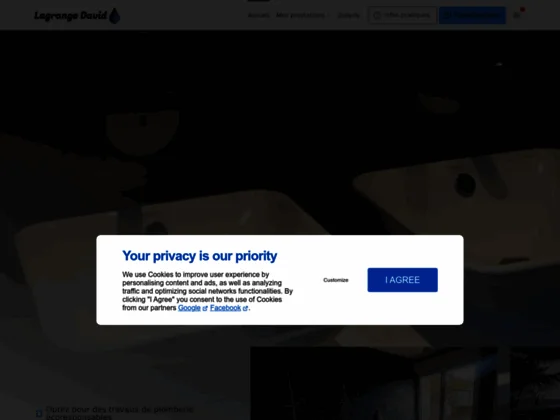Click the blue header contact button
This screenshot has height=420, width=560.
(x=472, y=15)
